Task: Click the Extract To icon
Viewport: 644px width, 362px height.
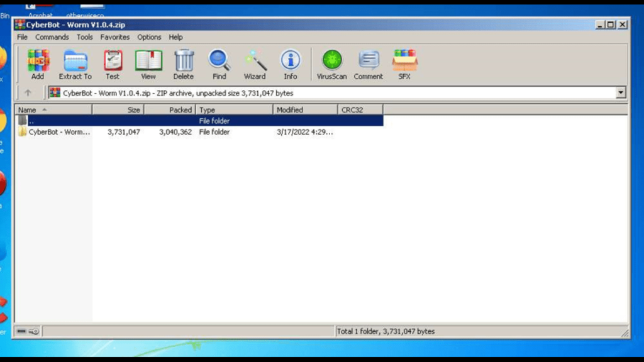Action: tap(75, 65)
